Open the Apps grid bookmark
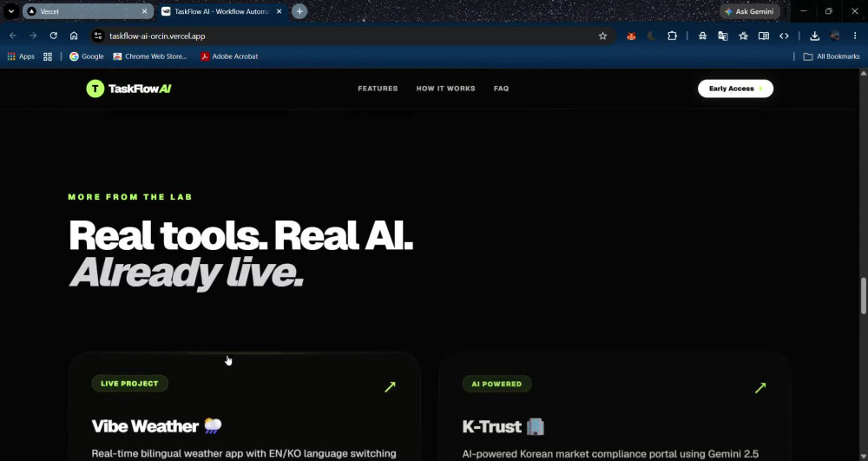 click(x=21, y=56)
